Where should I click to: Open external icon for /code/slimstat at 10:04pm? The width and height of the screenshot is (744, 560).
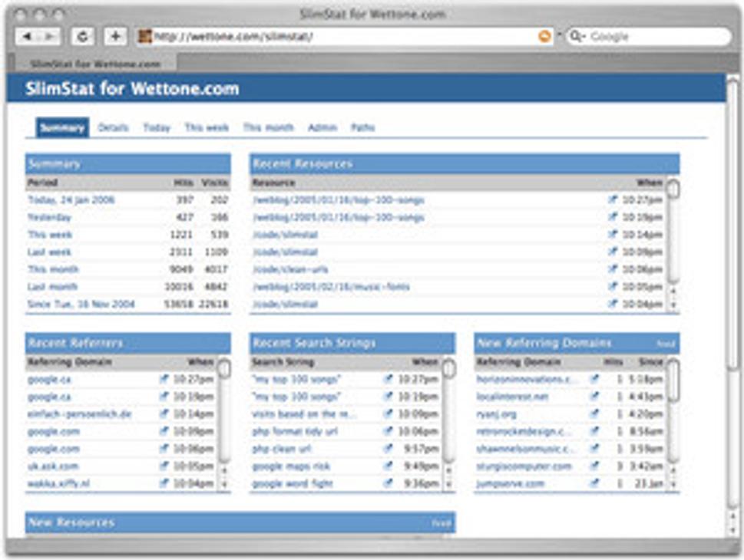click(x=613, y=304)
